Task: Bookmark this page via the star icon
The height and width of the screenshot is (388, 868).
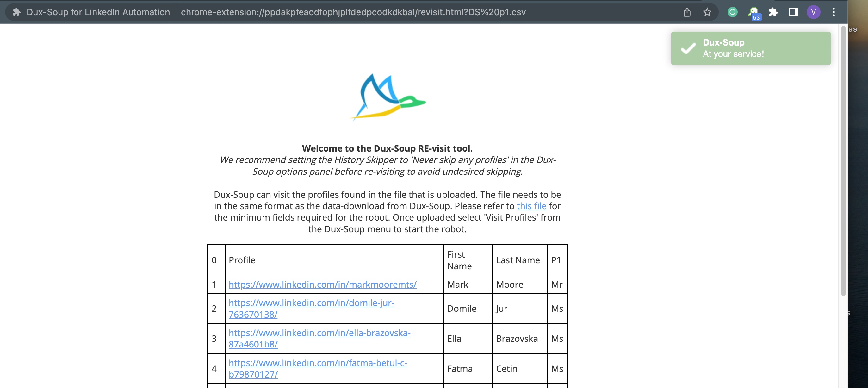Action: [x=707, y=12]
